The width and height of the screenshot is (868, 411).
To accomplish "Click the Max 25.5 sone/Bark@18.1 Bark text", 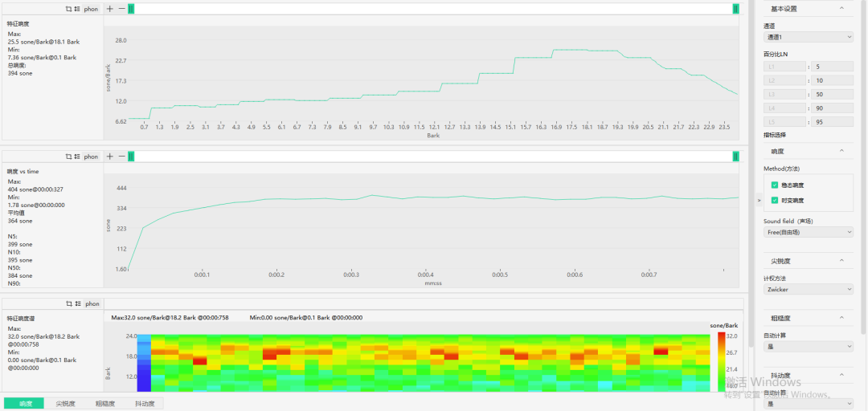I will click(42, 42).
